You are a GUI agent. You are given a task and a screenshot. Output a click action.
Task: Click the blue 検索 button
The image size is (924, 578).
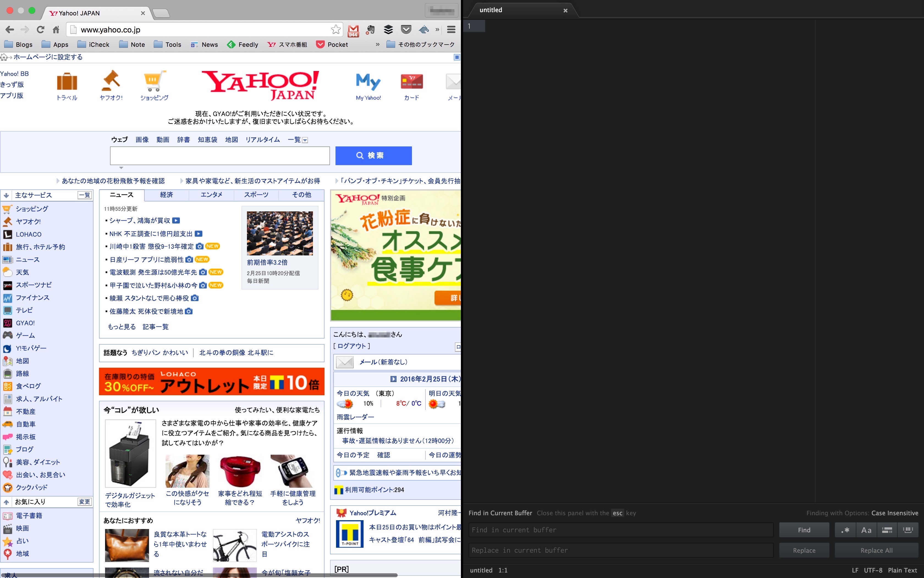coord(373,156)
